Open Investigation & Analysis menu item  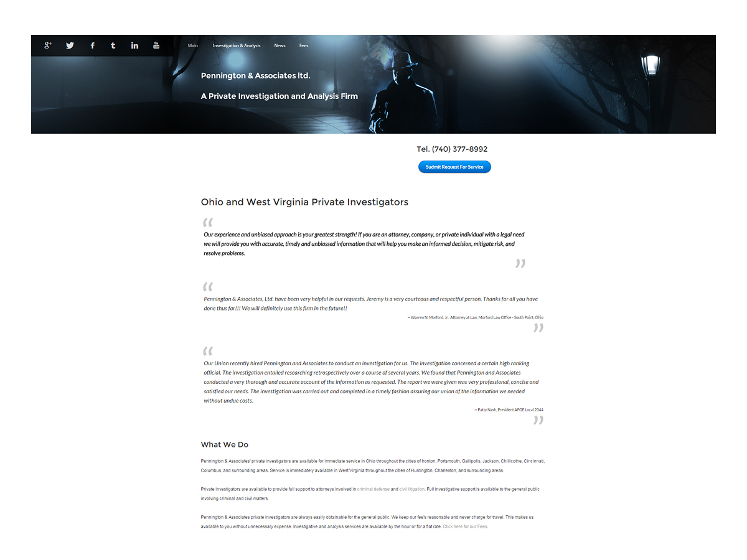click(x=237, y=45)
